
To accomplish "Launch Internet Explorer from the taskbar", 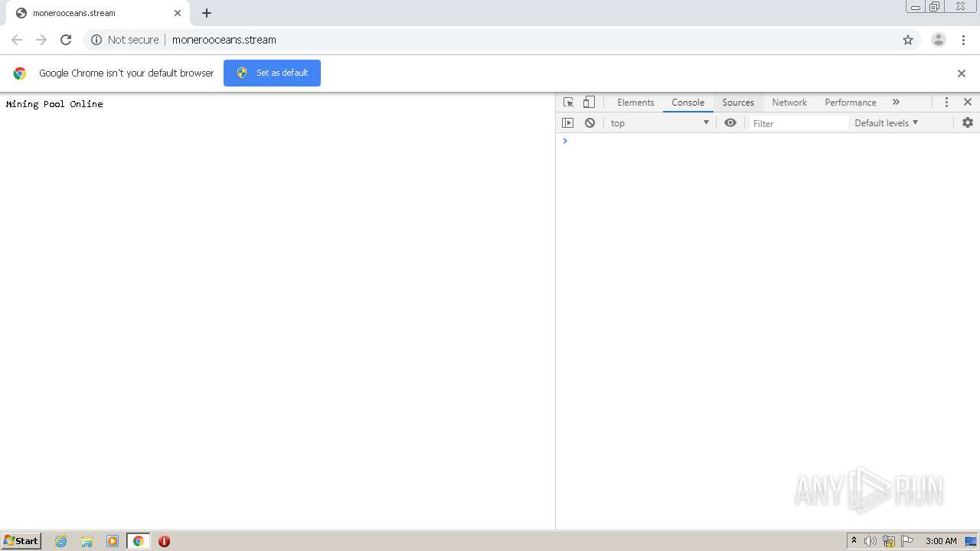I will coord(61,541).
